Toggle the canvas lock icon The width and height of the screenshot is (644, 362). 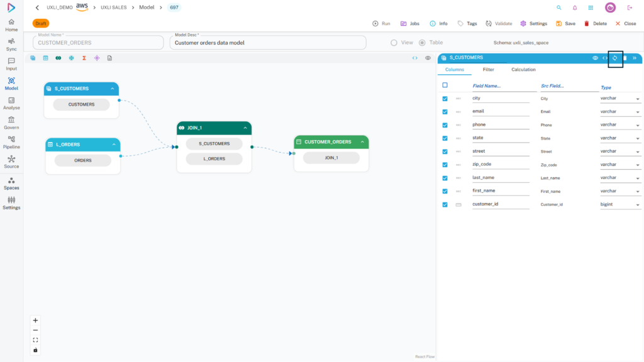[x=35, y=350]
